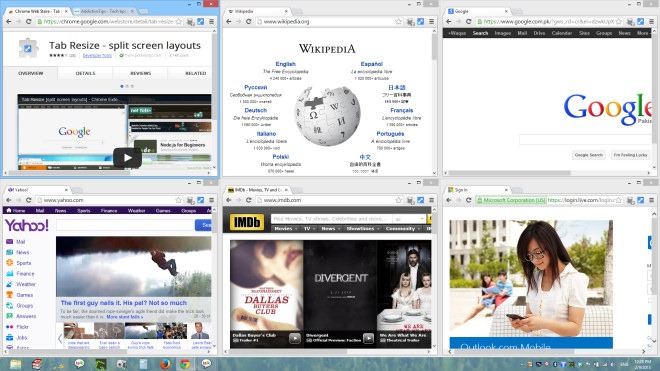
Task: Play the Dallas Buyers Club trailer
Action: coord(295,338)
